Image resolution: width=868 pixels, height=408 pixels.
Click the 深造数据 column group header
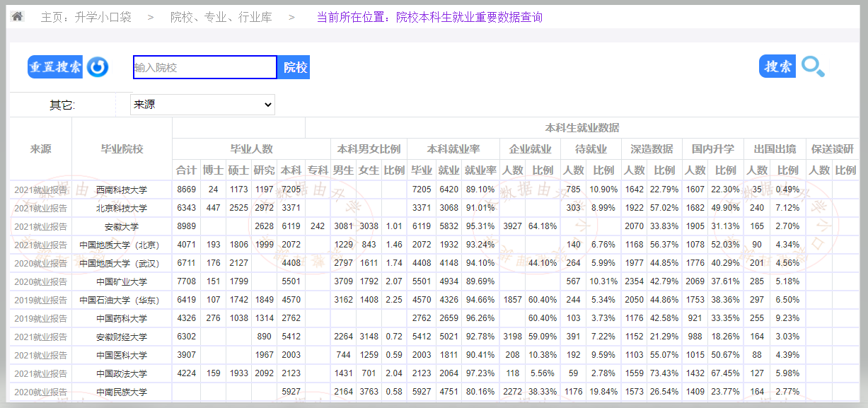651,149
